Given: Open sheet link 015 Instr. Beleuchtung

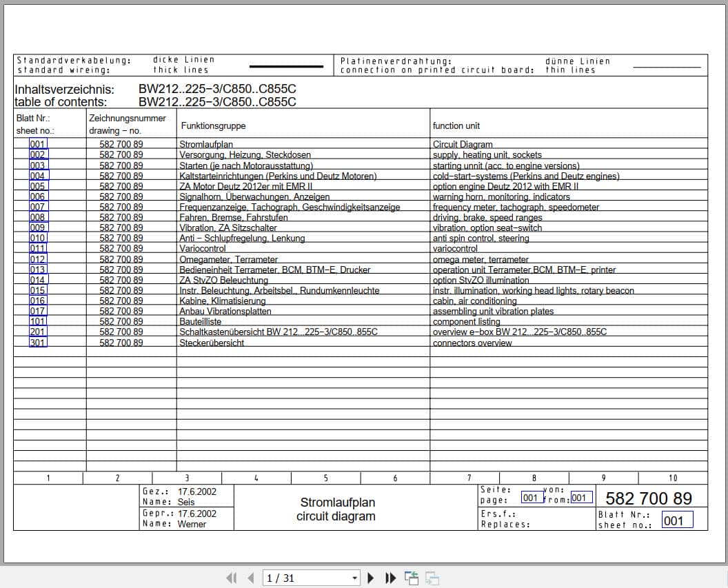Looking at the screenshot, I should point(38,290).
